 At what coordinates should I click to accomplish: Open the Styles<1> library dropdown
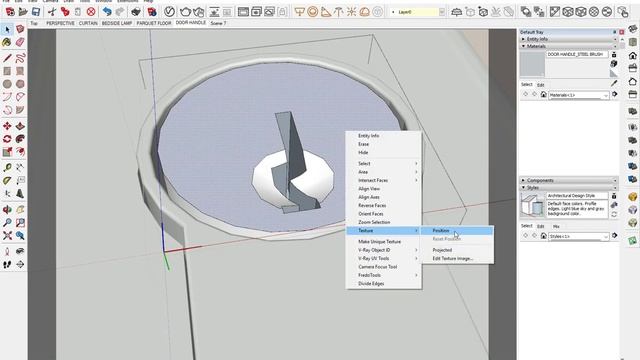(578, 236)
